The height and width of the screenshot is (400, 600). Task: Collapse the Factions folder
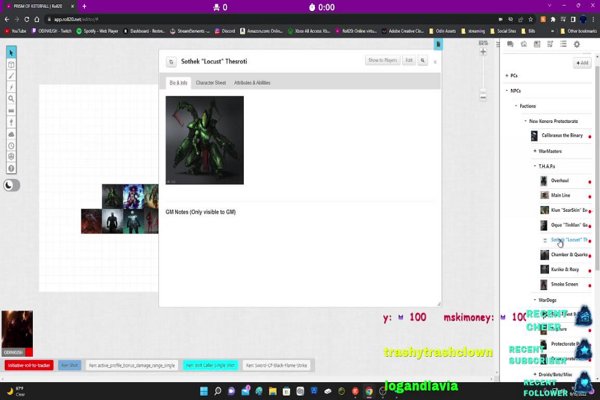[x=516, y=106]
